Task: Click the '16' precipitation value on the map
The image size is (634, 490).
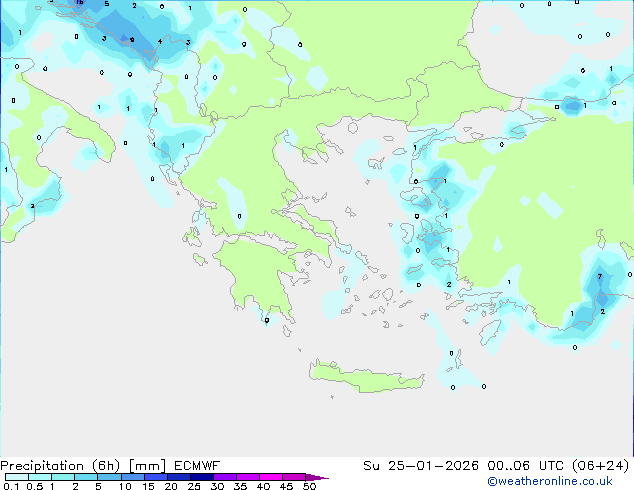Action: pos(80,2)
